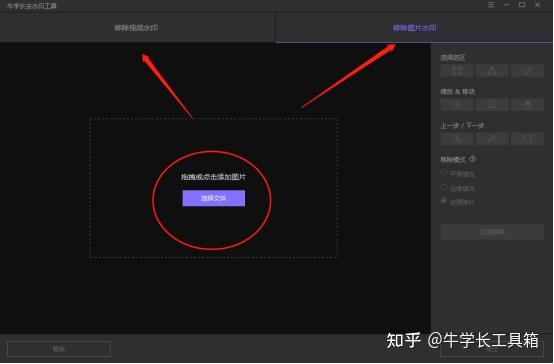Open the hamburger menu in title bar
The height and width of the screenshot is (364, 554).
(x=491, y=5)
